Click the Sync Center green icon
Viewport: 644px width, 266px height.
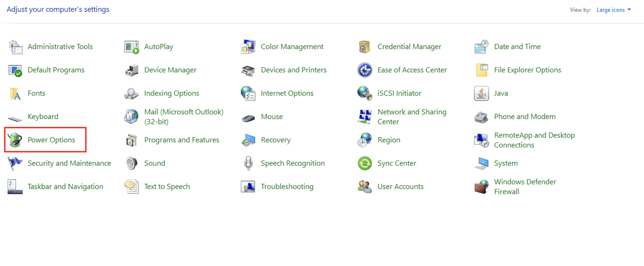[x=365, y=163]
